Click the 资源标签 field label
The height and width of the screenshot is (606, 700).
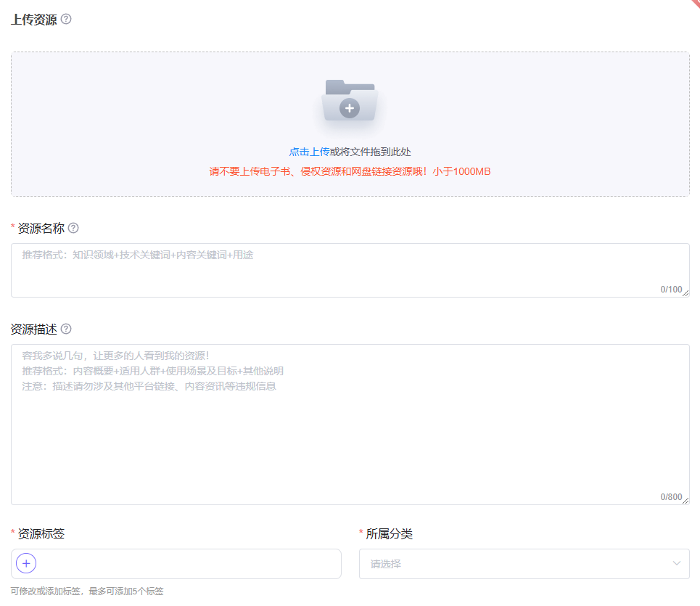pos(41,534)
